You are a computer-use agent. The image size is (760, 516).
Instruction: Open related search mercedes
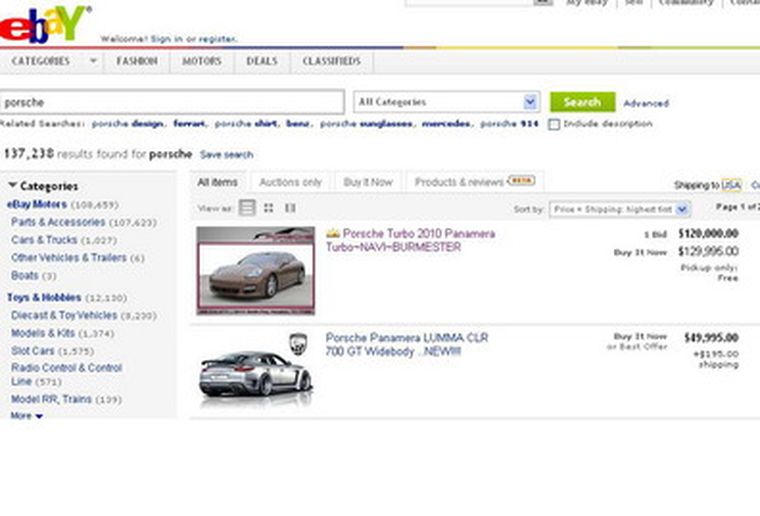(x=446, y=124)
